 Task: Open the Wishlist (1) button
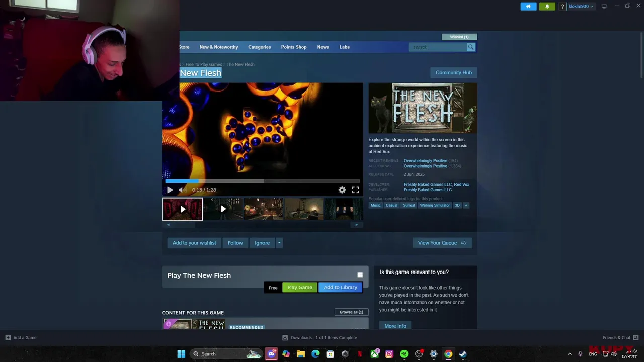[x=459, y=37]
